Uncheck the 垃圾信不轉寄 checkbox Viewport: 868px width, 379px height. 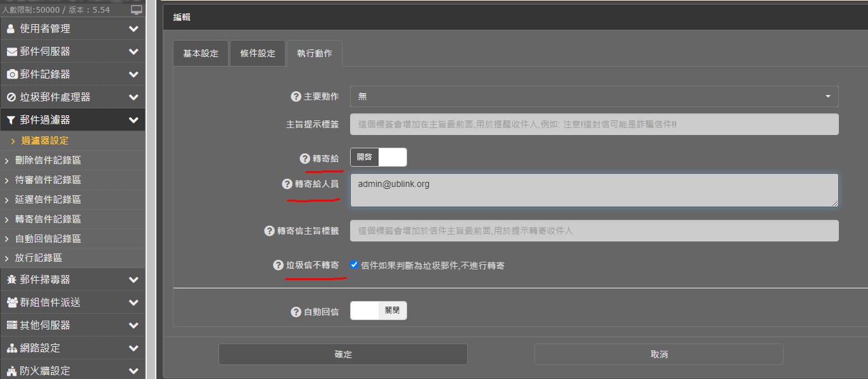point(355,265)
